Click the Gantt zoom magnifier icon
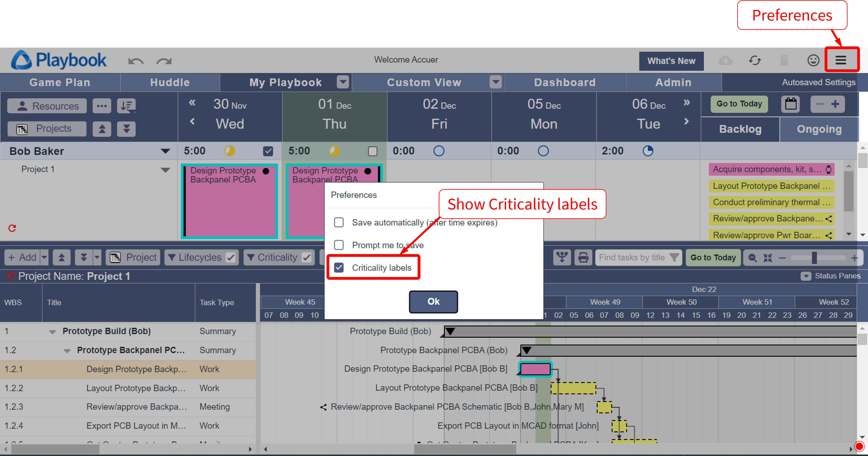The image size is (868, 456). [x=752, y=258]
